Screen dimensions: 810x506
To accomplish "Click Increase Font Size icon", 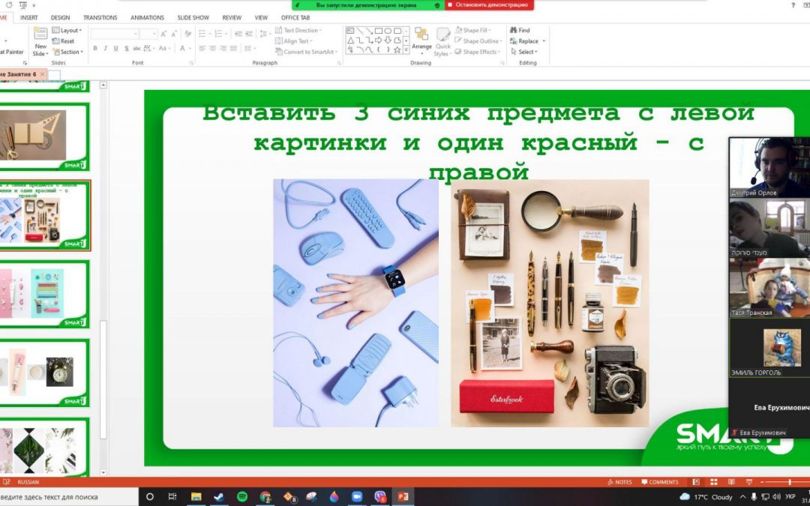I will point(164,34).
